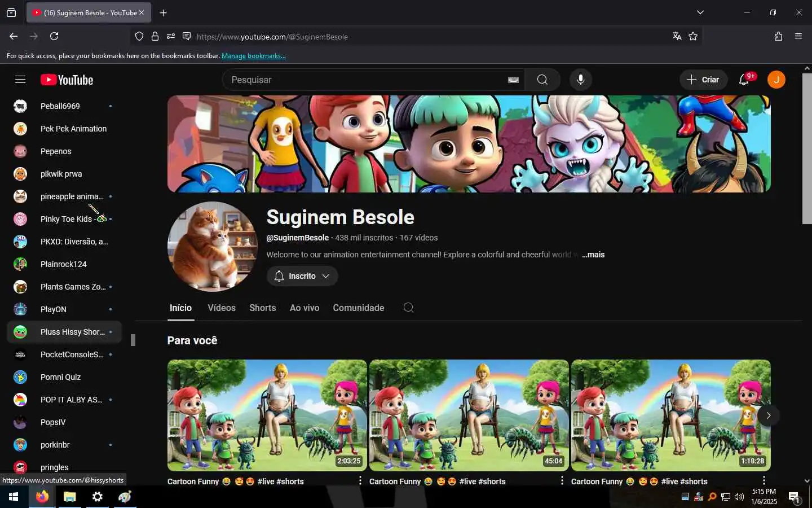Open PKXD: Diversão subscription
This screenshot has width=812, height=508.
coord(64,242)
